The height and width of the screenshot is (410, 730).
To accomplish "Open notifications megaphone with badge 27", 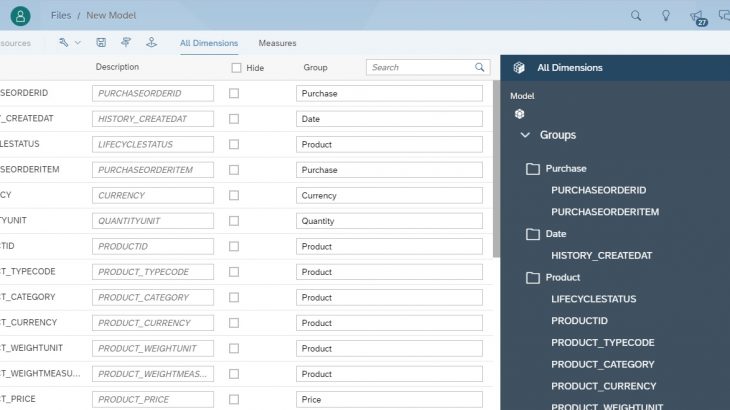I will 698,18.
